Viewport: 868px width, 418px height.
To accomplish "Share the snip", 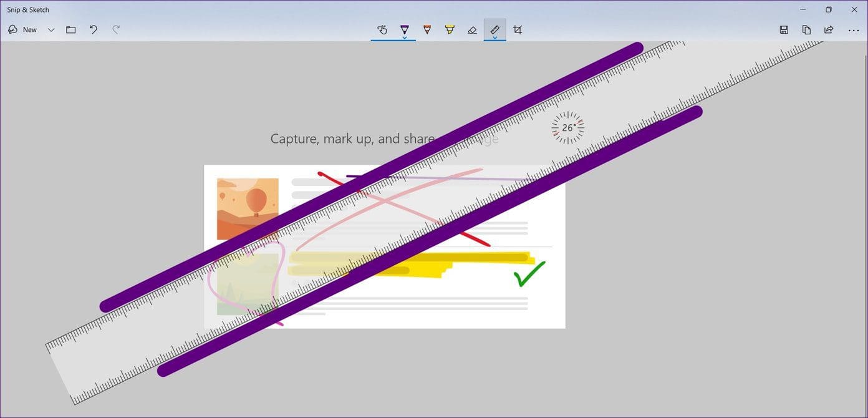I will (829, 29).
